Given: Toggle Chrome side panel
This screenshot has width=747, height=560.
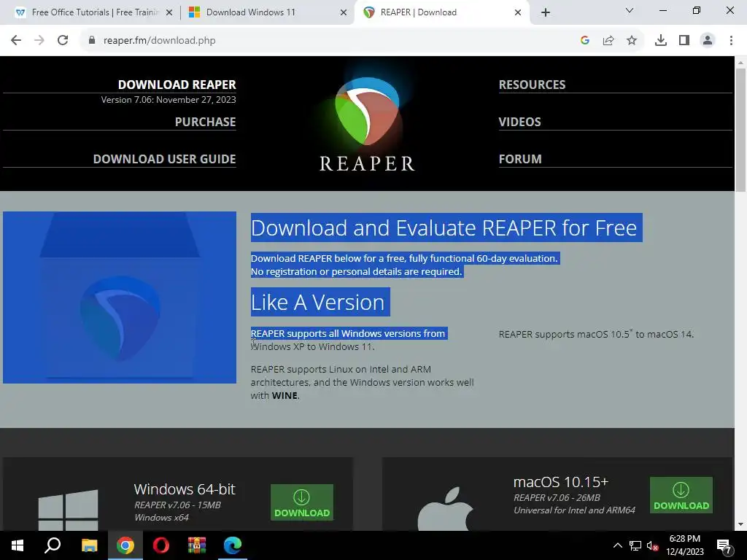Looking at the screenshot, I should (x=684, y=41).
